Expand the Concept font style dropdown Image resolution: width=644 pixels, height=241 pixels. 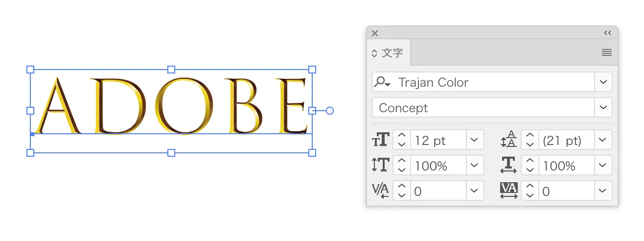pos(603,108)
